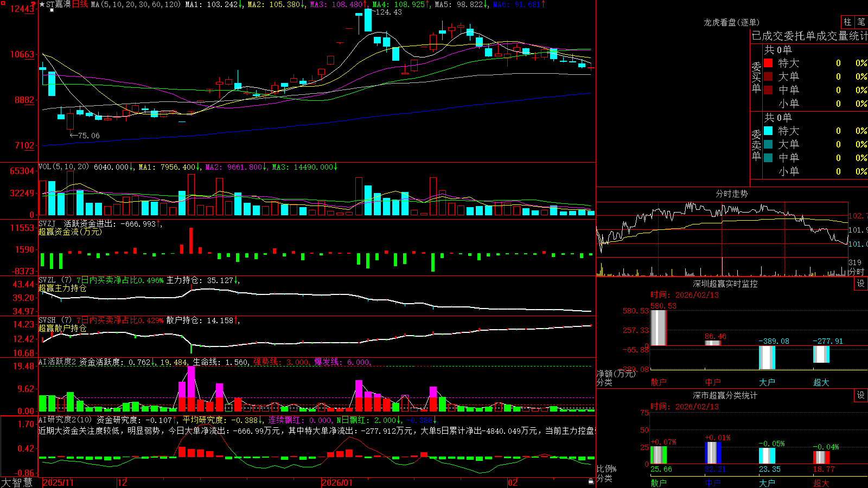The height and width of the screenshot is (488, 868).
Task: Click the teal 大单 sell-order swatch
Action: [x=768, y=144]
